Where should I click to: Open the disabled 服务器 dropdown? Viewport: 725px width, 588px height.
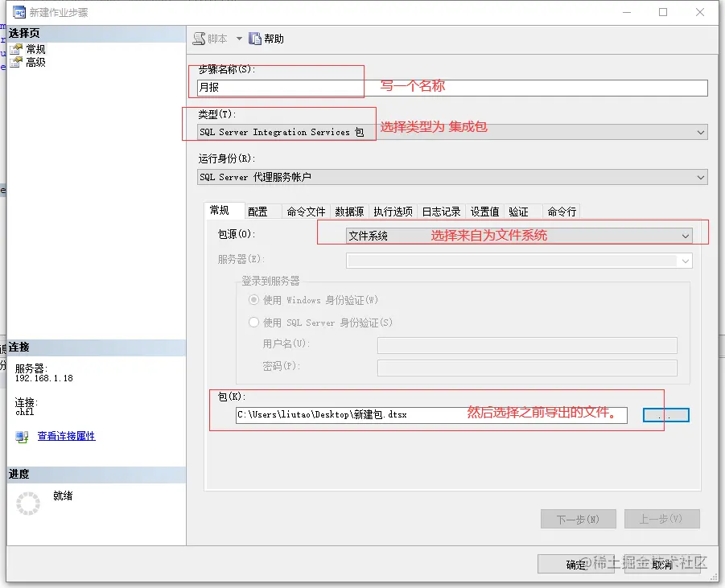[519, 261]
